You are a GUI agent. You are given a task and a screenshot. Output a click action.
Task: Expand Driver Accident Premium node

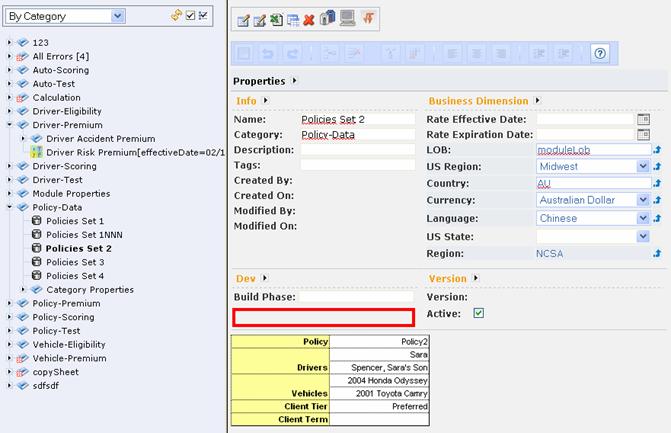tap(23, 138)
